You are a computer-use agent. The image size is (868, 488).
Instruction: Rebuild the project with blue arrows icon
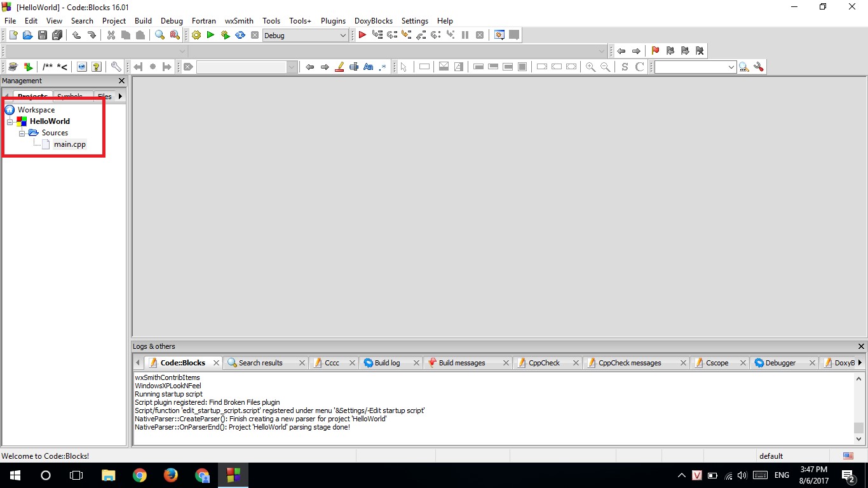pos(240,36)
